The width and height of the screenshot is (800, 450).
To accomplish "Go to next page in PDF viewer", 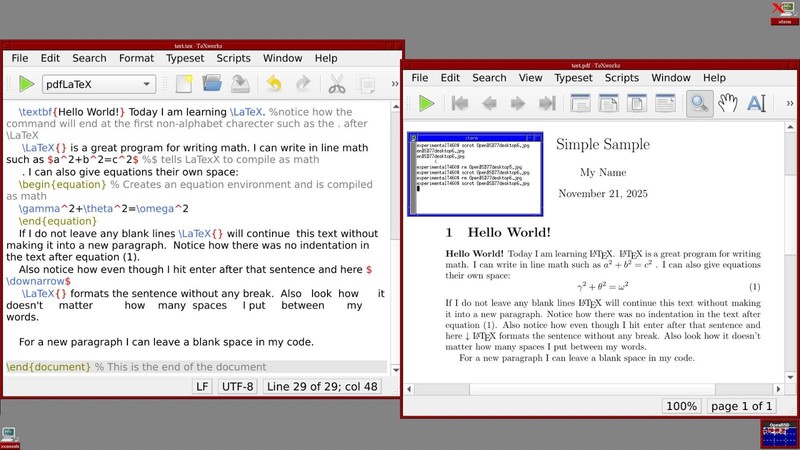I will 517,104.
